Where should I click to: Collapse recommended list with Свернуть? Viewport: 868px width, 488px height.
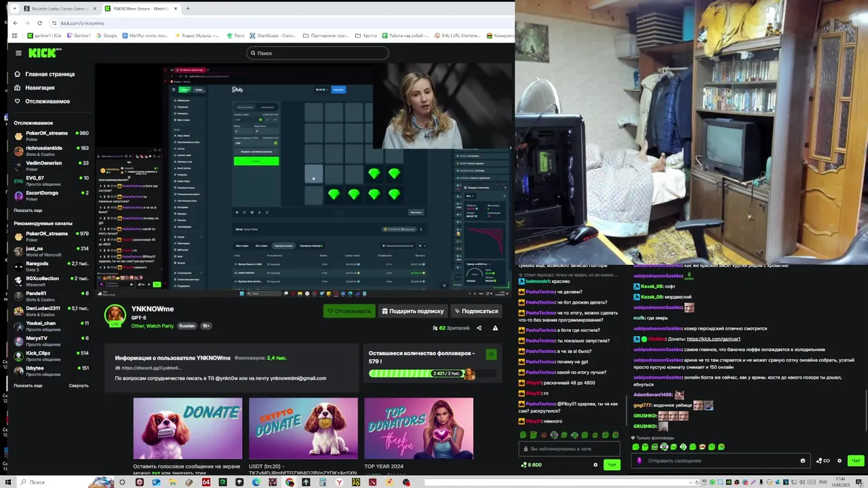[x=79, y=386]
